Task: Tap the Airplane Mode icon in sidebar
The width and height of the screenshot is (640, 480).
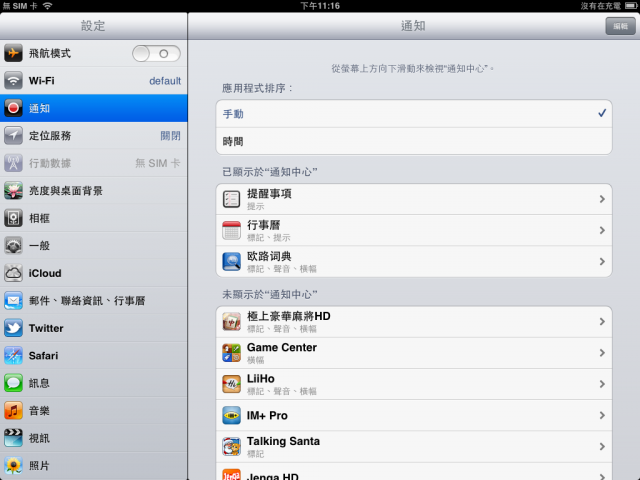Action: (13, 53)
